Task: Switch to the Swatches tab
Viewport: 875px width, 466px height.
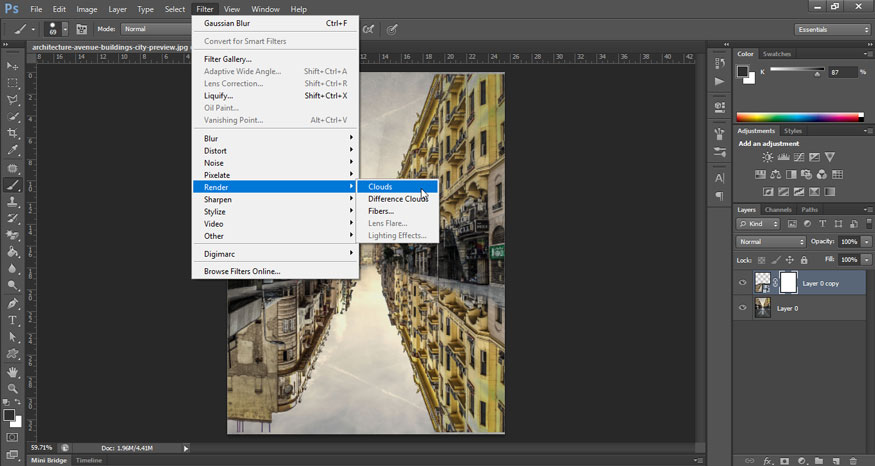Action: pos(776,54)
